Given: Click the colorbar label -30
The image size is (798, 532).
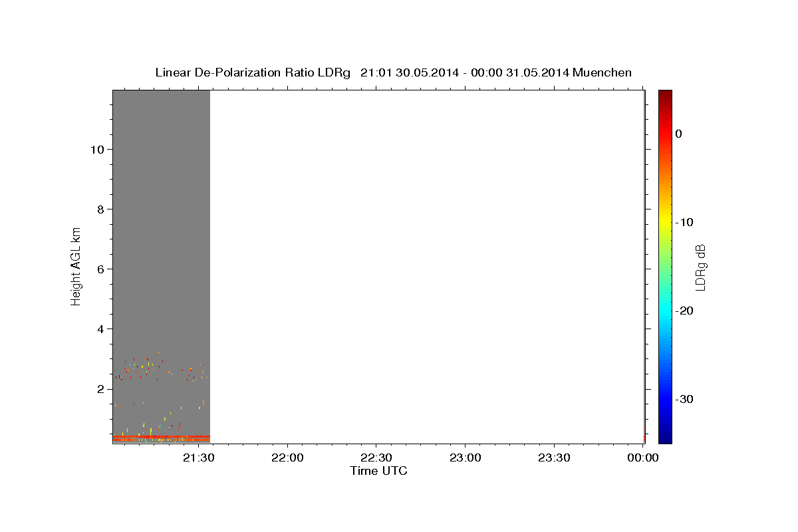Looking at the screenshot, I should (x=685, y=399).
